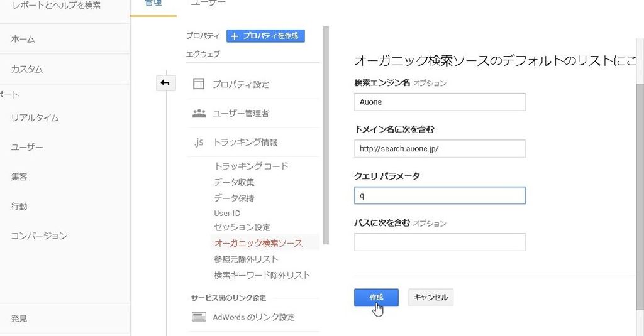Select オーガニック検索ソース in the list
This screenshot has width=644, height=336.
258,243
